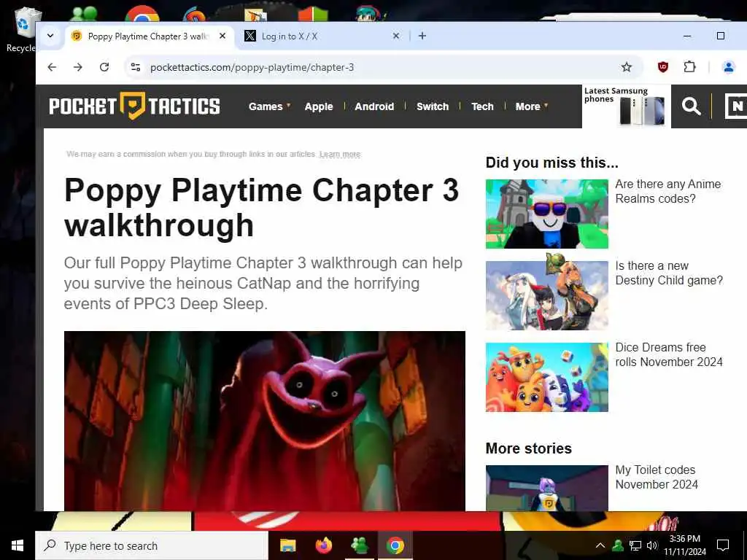
Task: Close the Log in to X tab
Action: click(396, 36)
